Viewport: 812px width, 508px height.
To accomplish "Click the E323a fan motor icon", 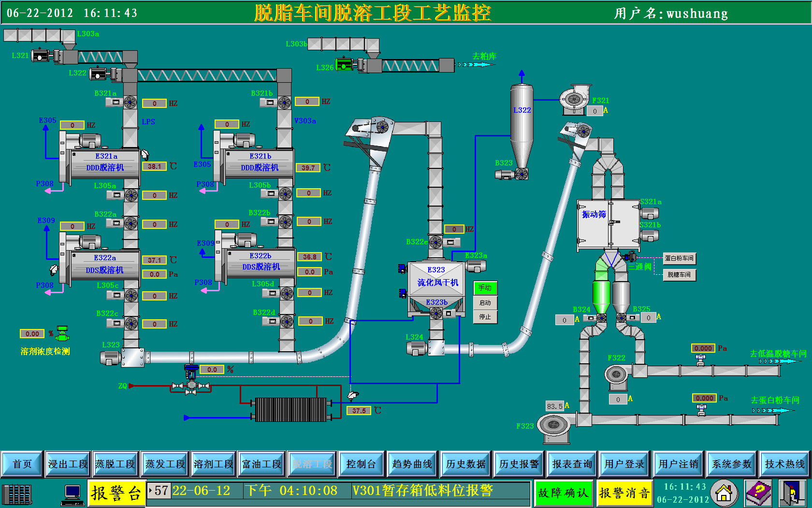I will pos(476,266).
